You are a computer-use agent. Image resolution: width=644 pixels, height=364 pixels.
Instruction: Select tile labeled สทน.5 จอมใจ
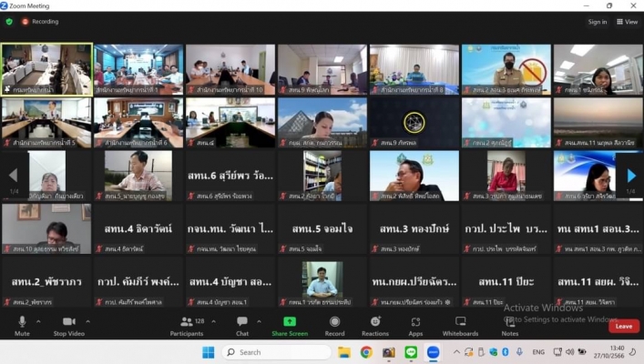coord(322,228)
